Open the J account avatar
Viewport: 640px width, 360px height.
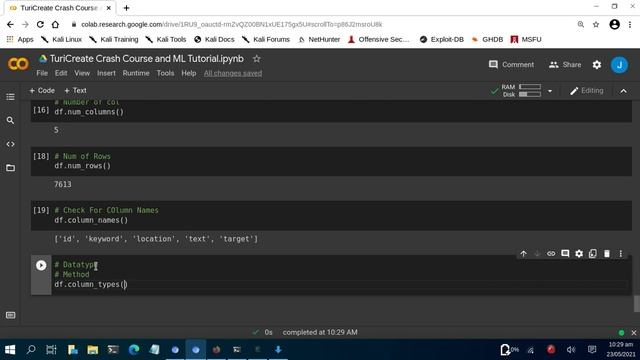coord(619,64)
